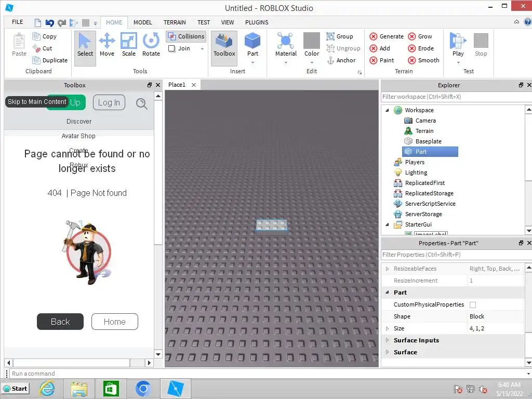Switch to the PLUGINS tab
532x399 pixels.
[x=257, y=22]
